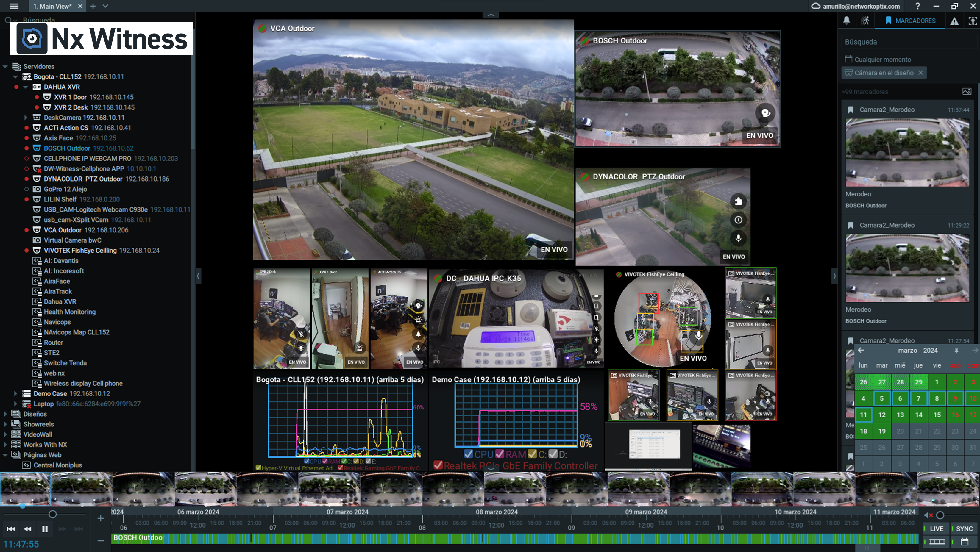Collapse the Servidores tree node

(x=5, y=67)
